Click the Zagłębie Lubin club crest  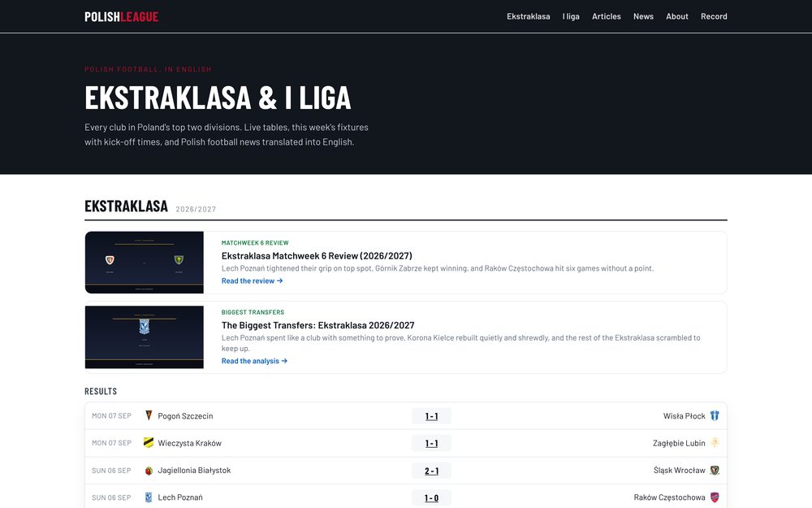(x=715, y=443)
